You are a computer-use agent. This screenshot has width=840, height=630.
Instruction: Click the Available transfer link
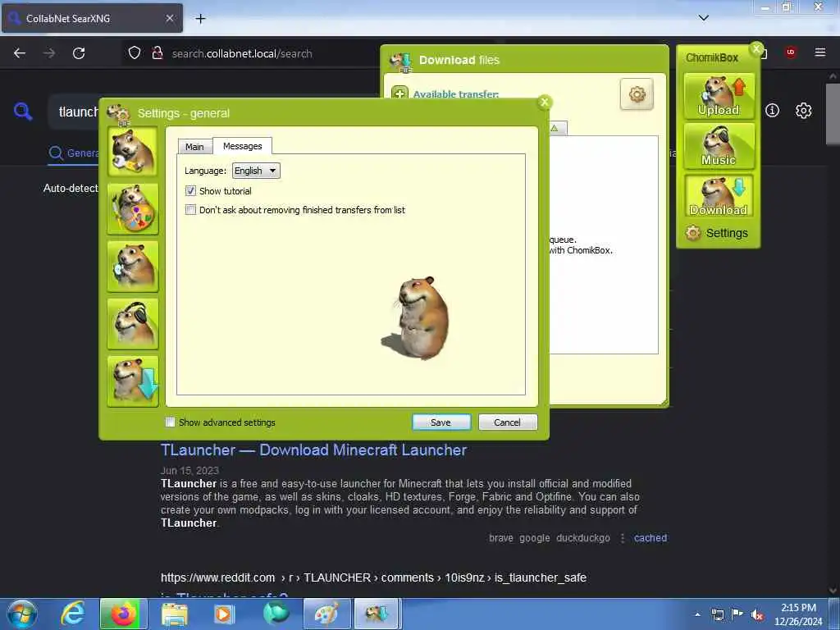pos(456,94)
